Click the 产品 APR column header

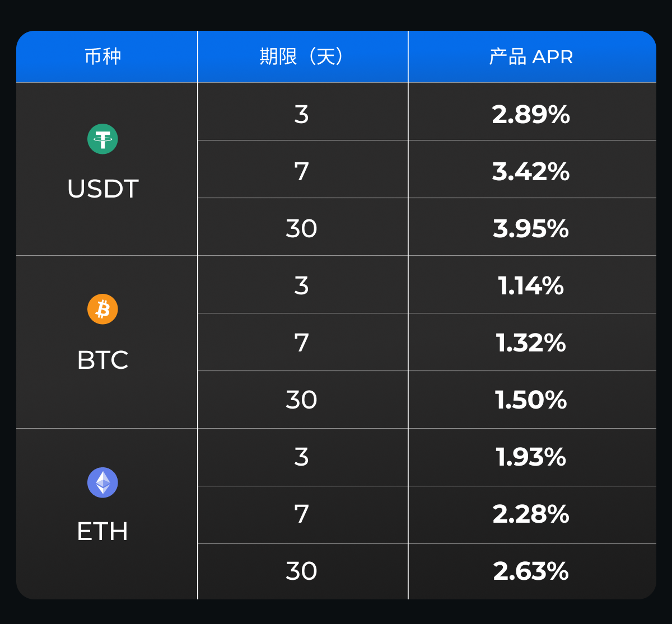(x=531, y=57)
